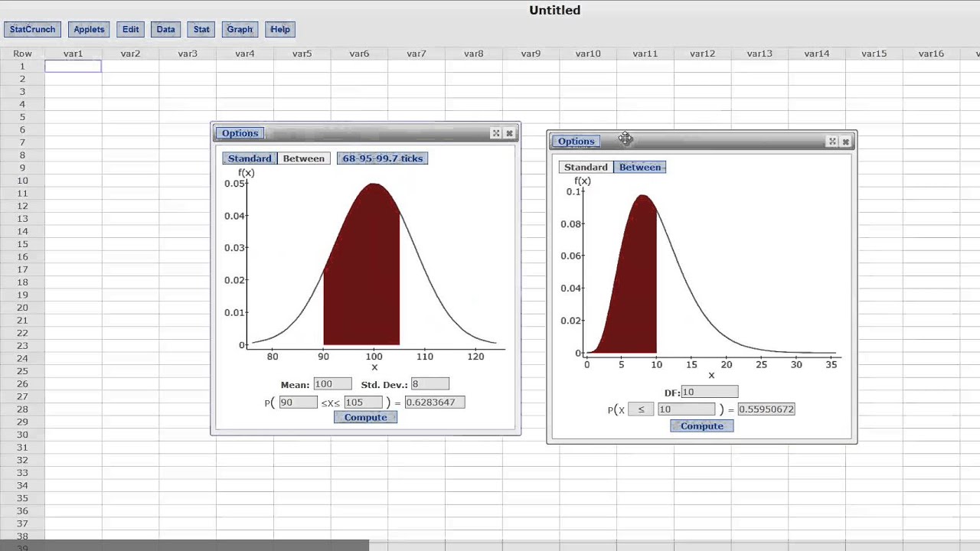980x551 pixels.
Task: Click cell in row 1 of var1
Action: (x=73, y=67)
